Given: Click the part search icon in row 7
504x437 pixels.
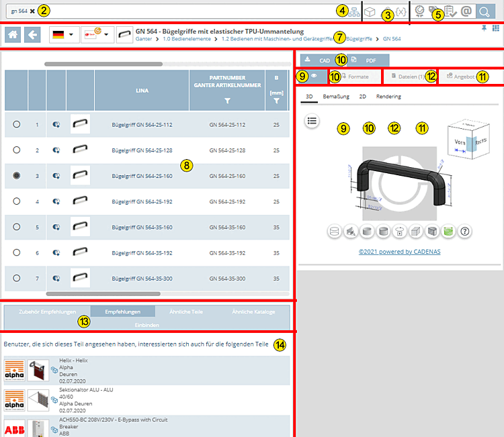Looking at the screenshot, I should coord(56,279).
